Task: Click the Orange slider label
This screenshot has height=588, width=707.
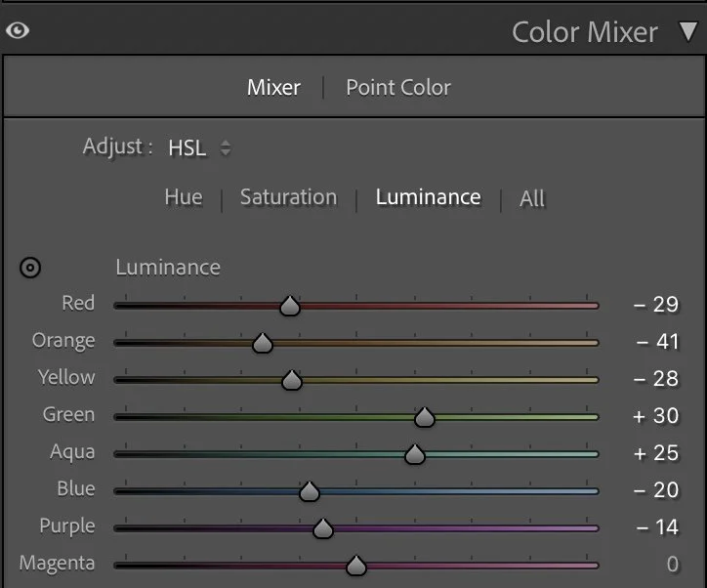Action: 63,341
